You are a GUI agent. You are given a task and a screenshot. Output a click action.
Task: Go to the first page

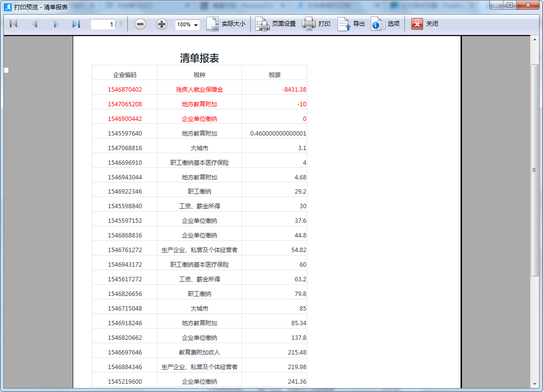14,24
